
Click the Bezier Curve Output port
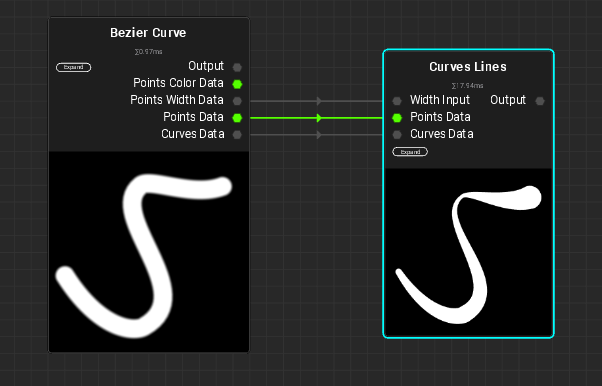click(237, 67)
